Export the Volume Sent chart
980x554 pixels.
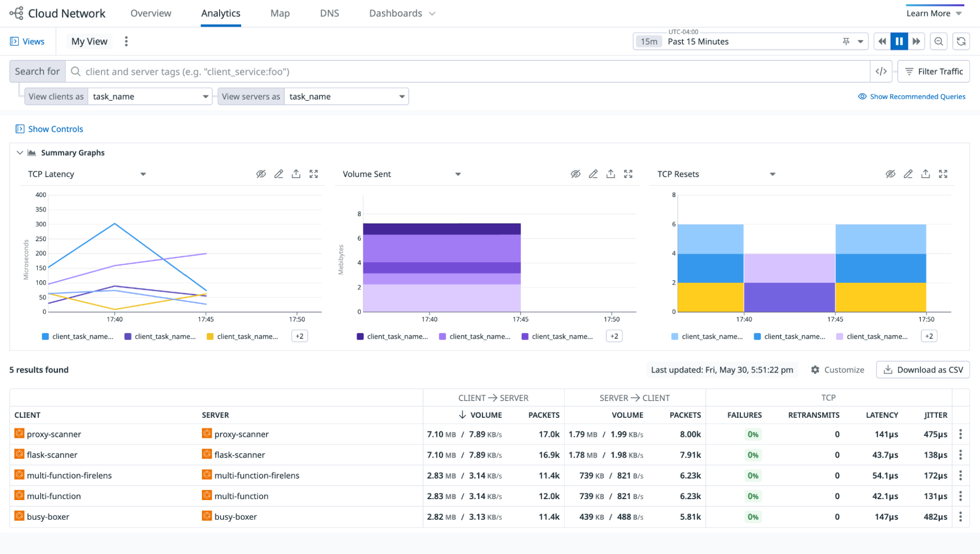(611, 174)
